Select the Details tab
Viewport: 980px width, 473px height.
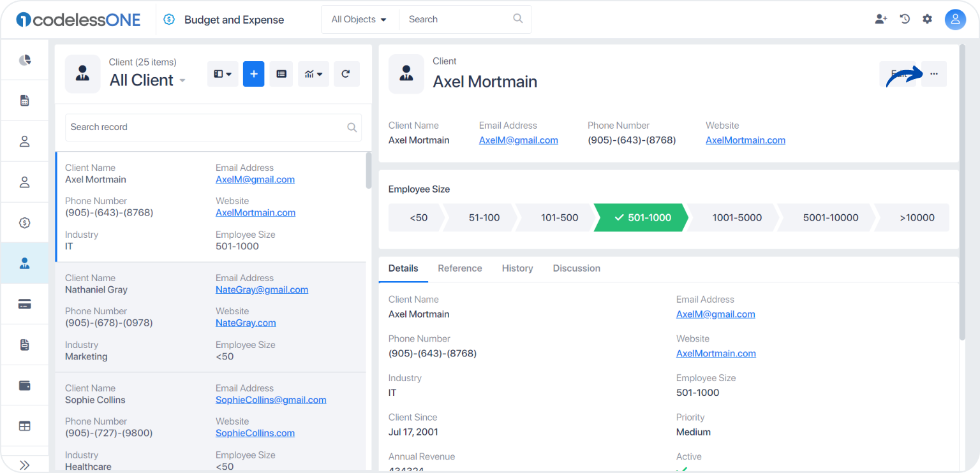403,268
